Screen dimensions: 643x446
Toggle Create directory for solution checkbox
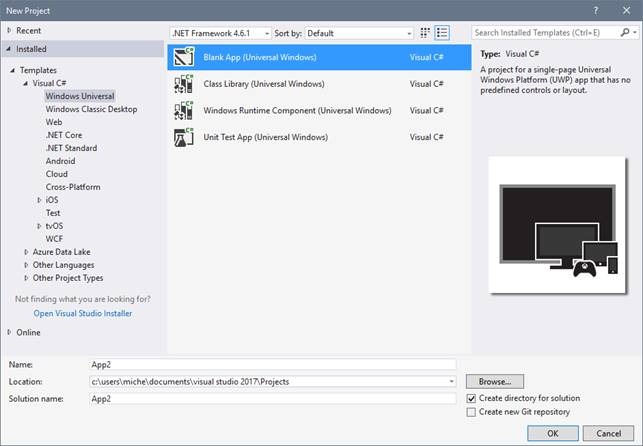471,398
